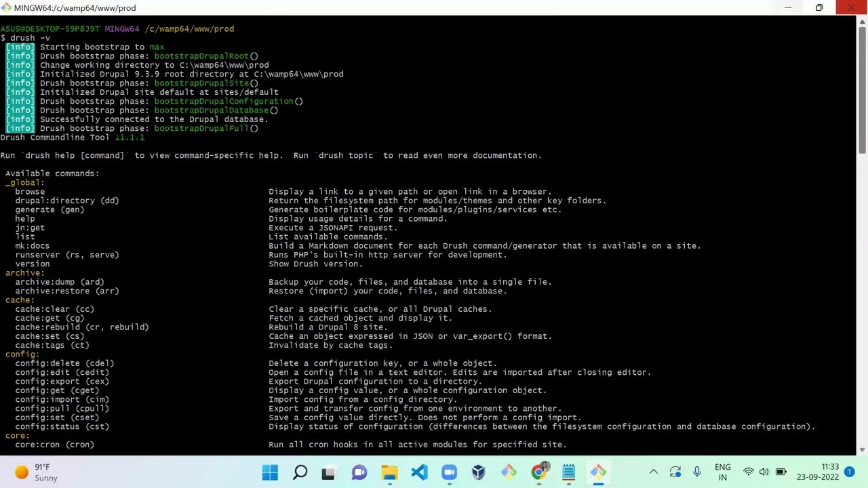
Task: Open the Wi-Fi network tray icon
Action: pyautogui.click(x=749, y=472)
